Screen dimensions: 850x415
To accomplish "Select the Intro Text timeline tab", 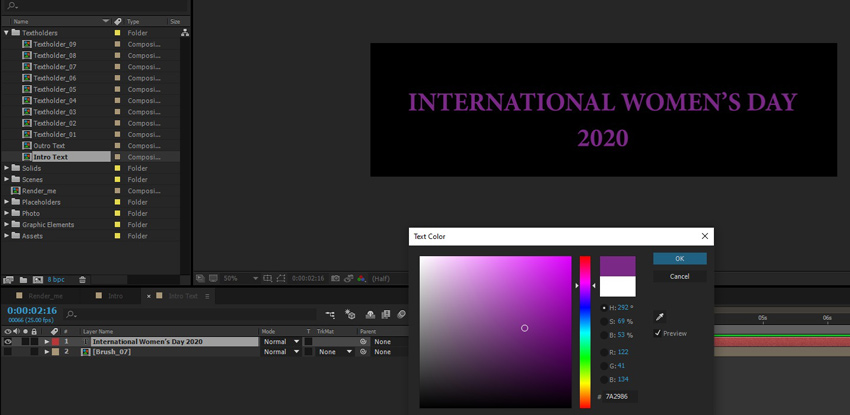I will click(x=183, y=296).
